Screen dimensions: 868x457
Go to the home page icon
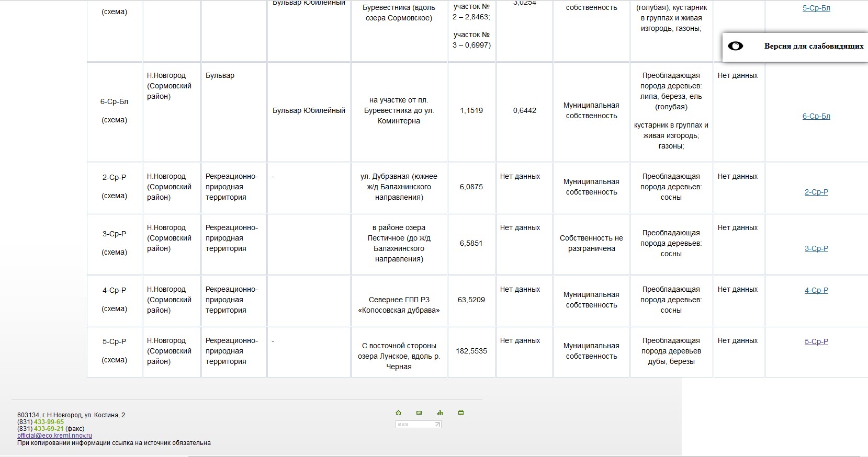(x=398, y=413)
